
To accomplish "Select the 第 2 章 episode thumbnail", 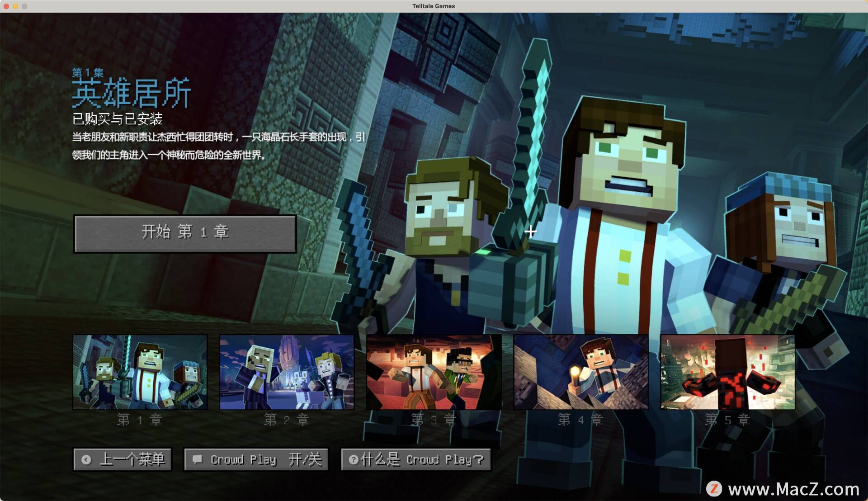I will click(x=287, y=372).
